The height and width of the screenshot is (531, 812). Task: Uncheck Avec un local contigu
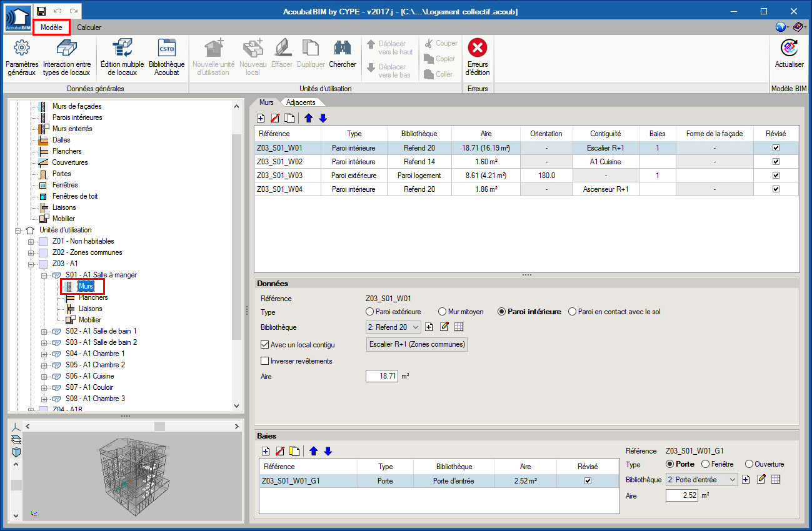point(265,344)
